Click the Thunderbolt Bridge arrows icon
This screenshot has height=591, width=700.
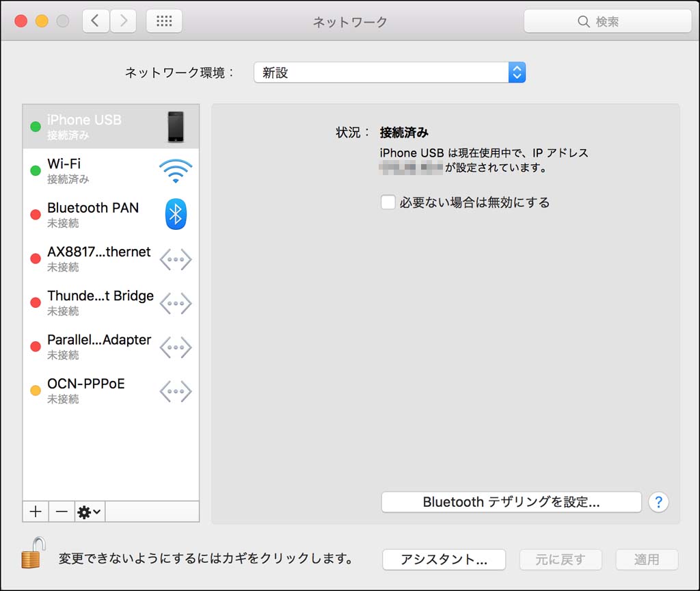pos(176,303)
